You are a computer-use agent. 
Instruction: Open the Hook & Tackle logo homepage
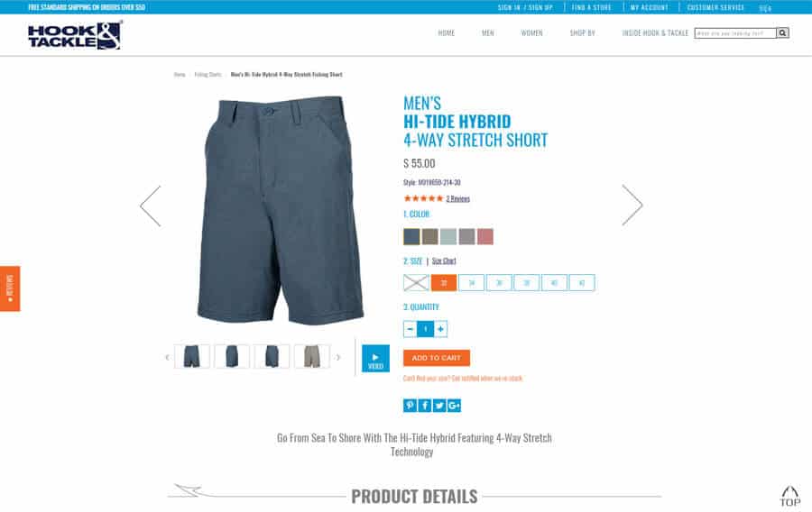[75, 35]
